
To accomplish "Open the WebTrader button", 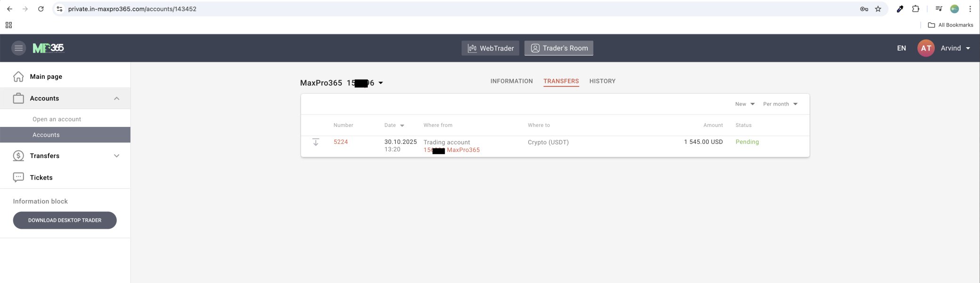I will (x=490, y=48).
